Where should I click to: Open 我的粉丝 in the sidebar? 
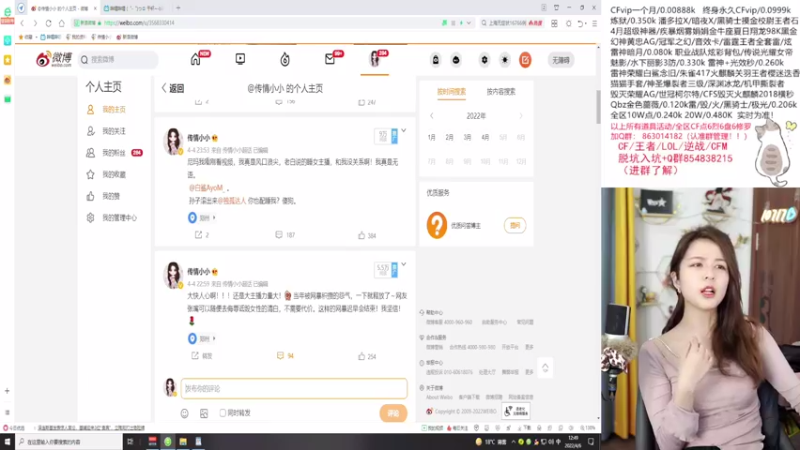(x=113, y=153)
